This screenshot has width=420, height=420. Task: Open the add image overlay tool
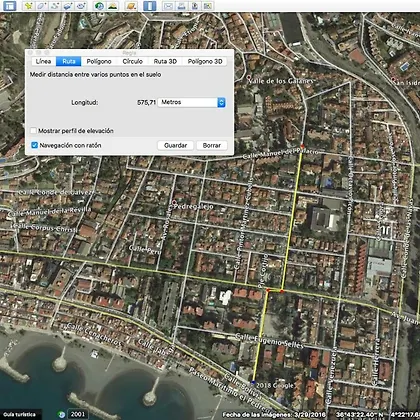[68, 6]
